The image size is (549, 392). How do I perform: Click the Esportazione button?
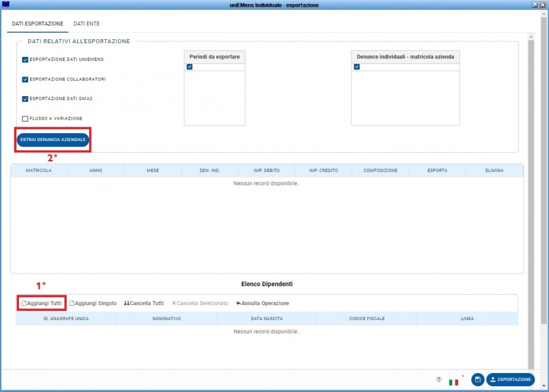click(x=510, y=380)
